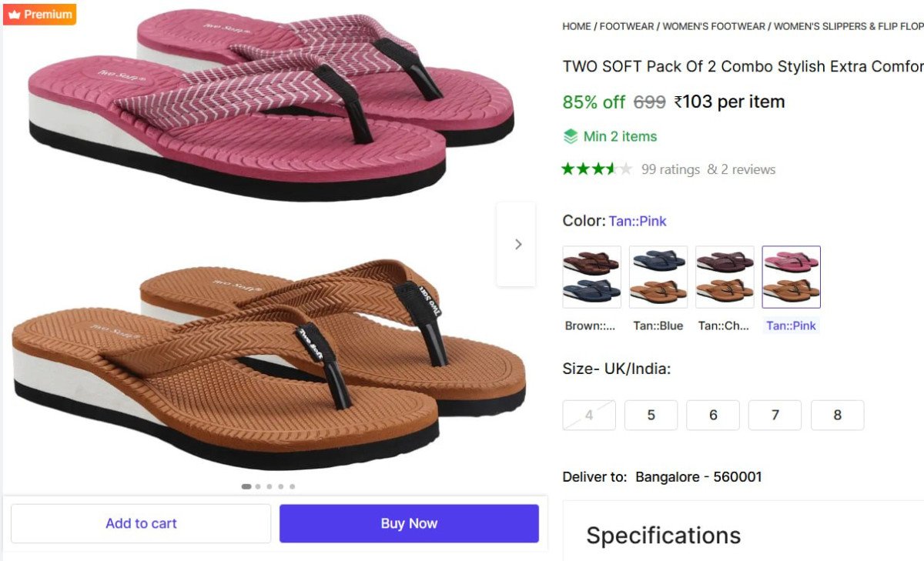Pick size 7
924x561 pixels.
[x=775, y=416]
